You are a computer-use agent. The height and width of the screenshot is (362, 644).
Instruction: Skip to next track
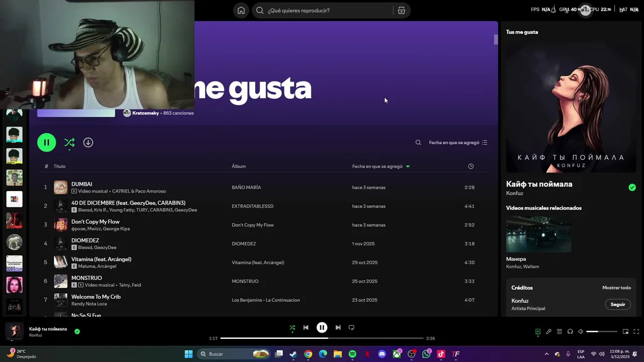coord(338,328)
